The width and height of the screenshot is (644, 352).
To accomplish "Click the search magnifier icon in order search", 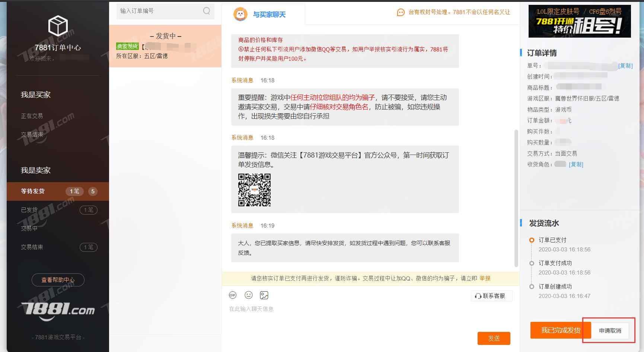I will click(x=207, y=11).
